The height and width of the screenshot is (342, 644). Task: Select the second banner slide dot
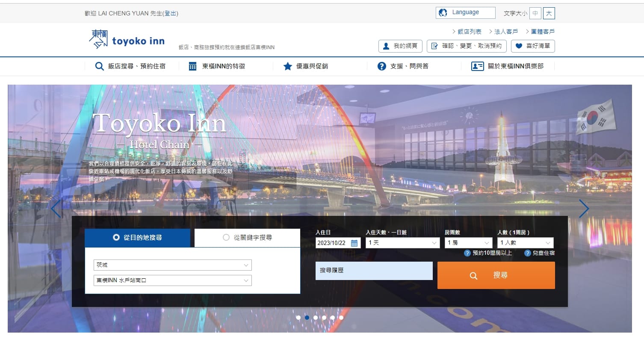tap(307, 318)
